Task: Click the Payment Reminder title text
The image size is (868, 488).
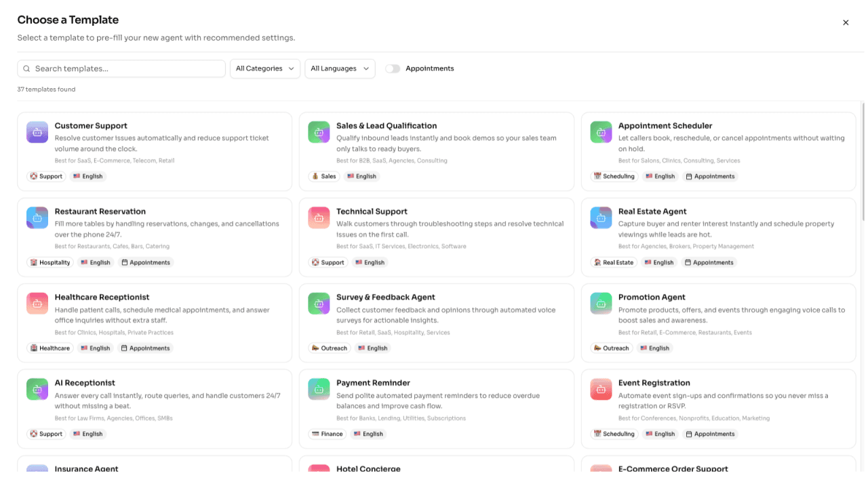Action: [373, 383]
